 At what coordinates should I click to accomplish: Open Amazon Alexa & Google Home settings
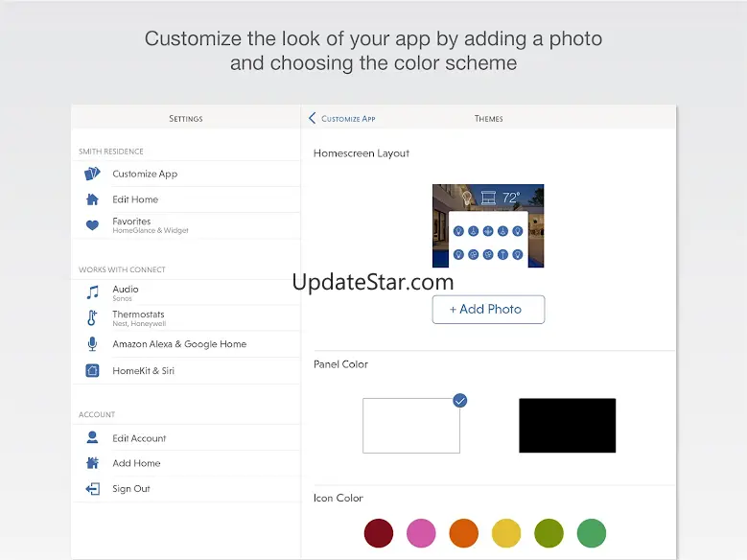tap(179, 344)
